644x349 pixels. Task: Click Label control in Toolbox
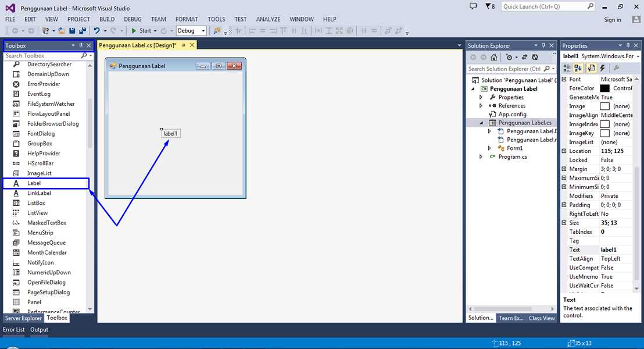[46, 183]
